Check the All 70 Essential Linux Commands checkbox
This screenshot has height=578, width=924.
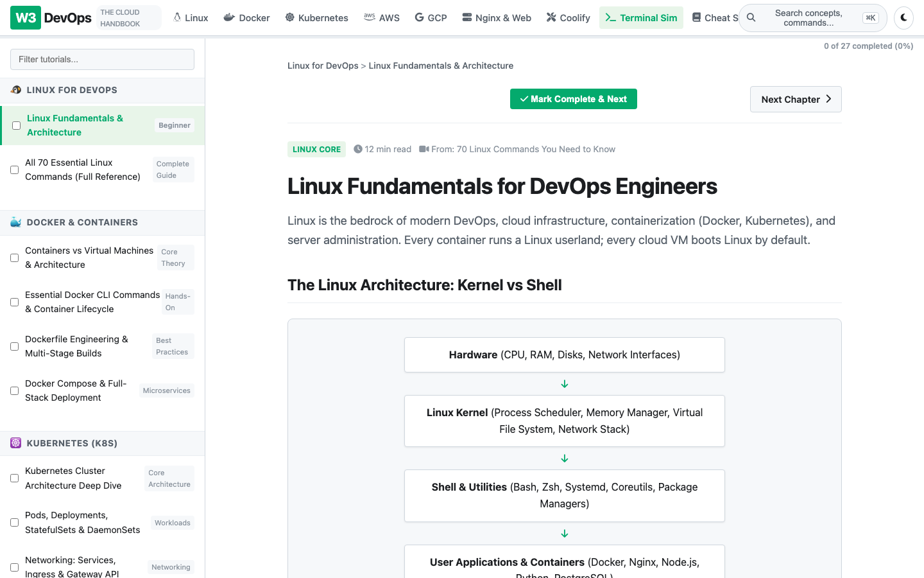(x=14, y=170)
